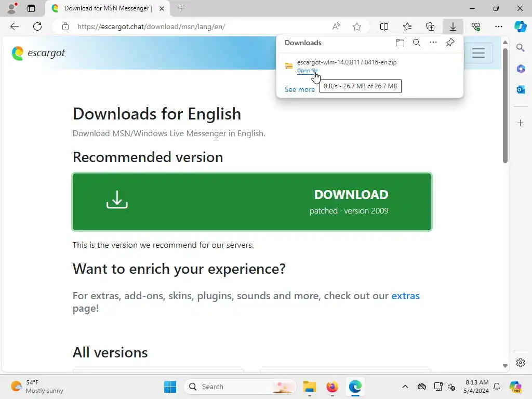Screen dimensions: 532x399
Task: Open downloads folder from Downloads panel
Action: (x=400, y=43)
